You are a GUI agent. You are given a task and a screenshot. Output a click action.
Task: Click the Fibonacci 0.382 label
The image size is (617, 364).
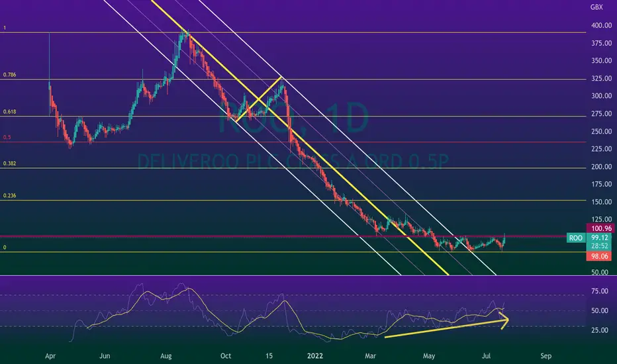click(9, 163)
